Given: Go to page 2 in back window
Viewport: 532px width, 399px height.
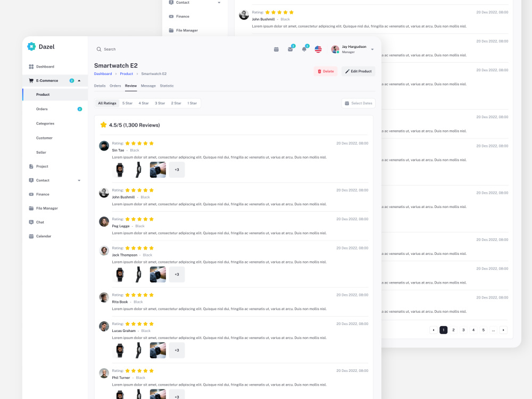Looking at the screenshot, I should pos(453,330).
